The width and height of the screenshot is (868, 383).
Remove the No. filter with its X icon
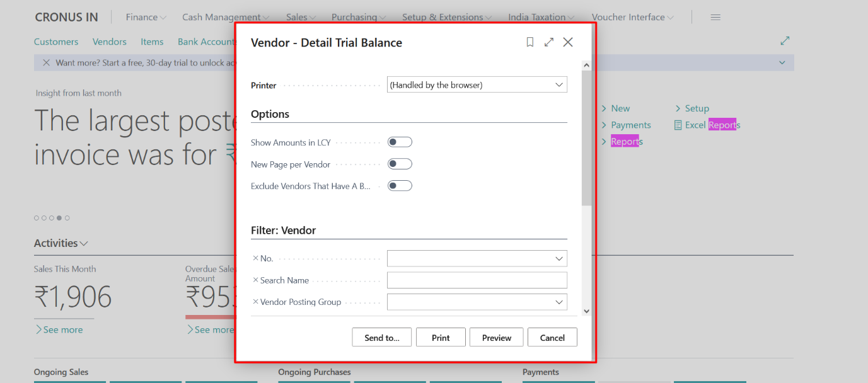point(255,258)
